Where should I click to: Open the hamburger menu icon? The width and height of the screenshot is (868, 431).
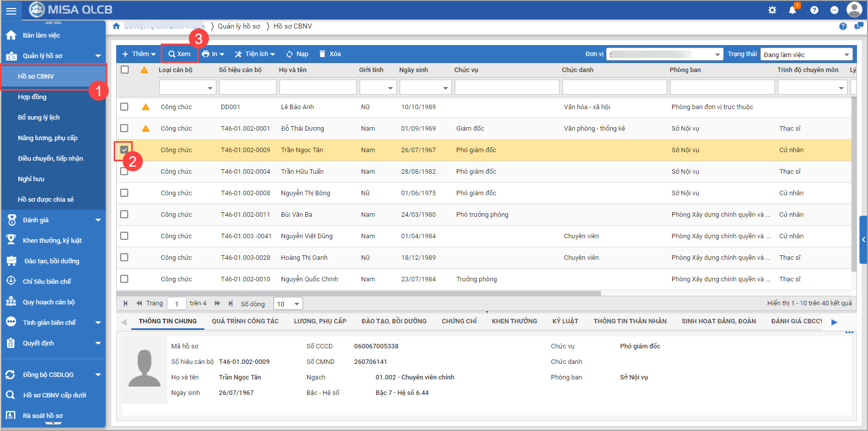point(11,11)
